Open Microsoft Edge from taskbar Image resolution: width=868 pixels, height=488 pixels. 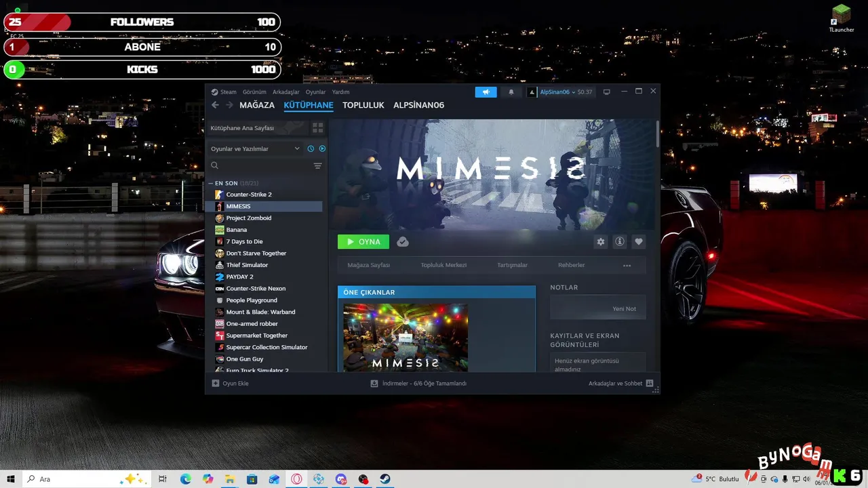(x=186, y=479)
